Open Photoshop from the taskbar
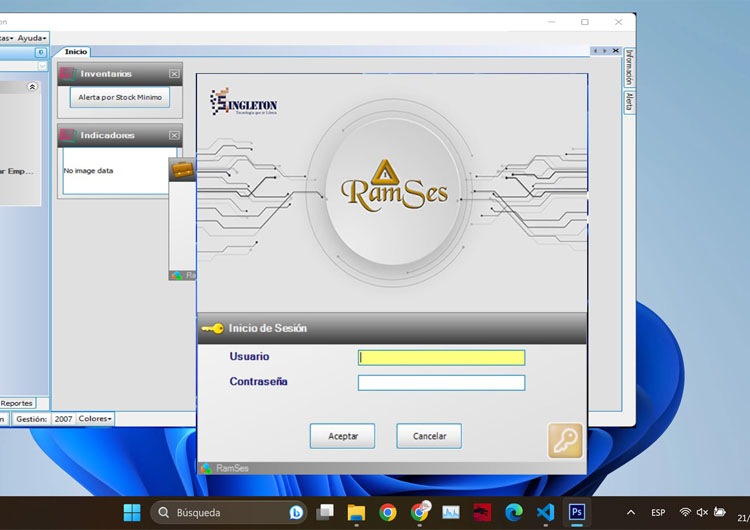Screen dimensions: 750x530 [577, 512]
